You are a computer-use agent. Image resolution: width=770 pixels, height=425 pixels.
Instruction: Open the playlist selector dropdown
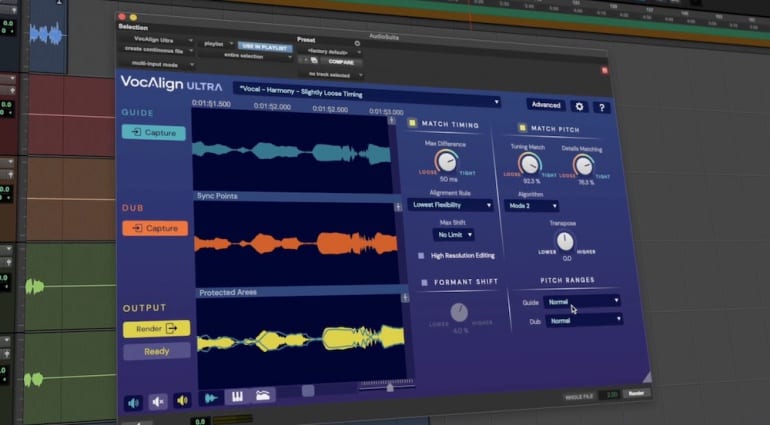[217, 44]
